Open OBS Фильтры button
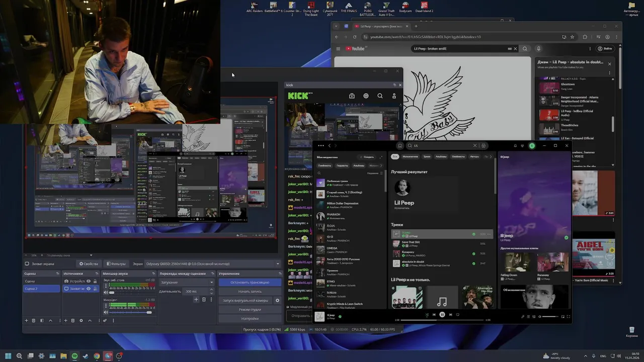The width and height of the screenshot is (644, 362). 116,263
